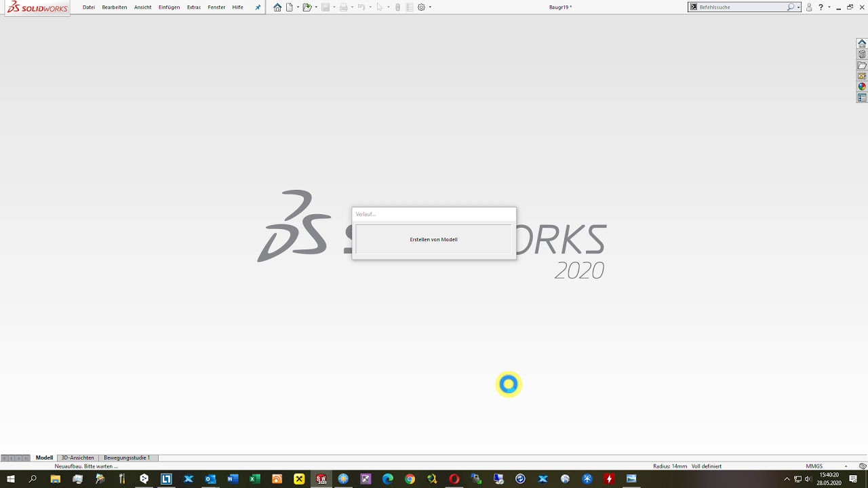The width and height of the screenshot is (868, 488).
Task: Open Word from the taskbar
Action: (233, 479)
